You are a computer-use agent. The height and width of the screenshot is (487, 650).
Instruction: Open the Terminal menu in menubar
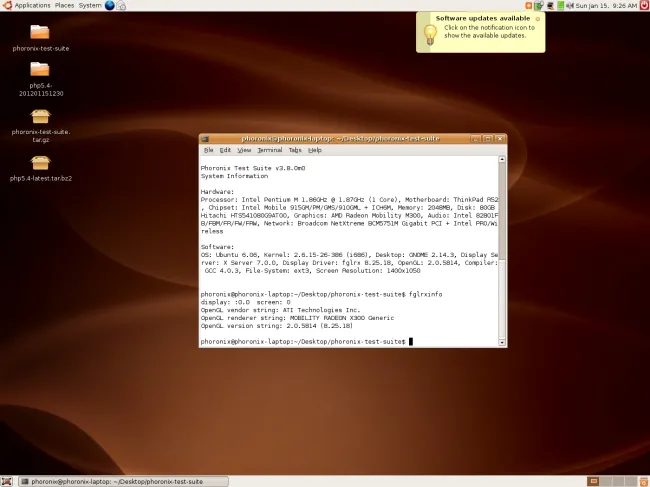pos(270,150)
